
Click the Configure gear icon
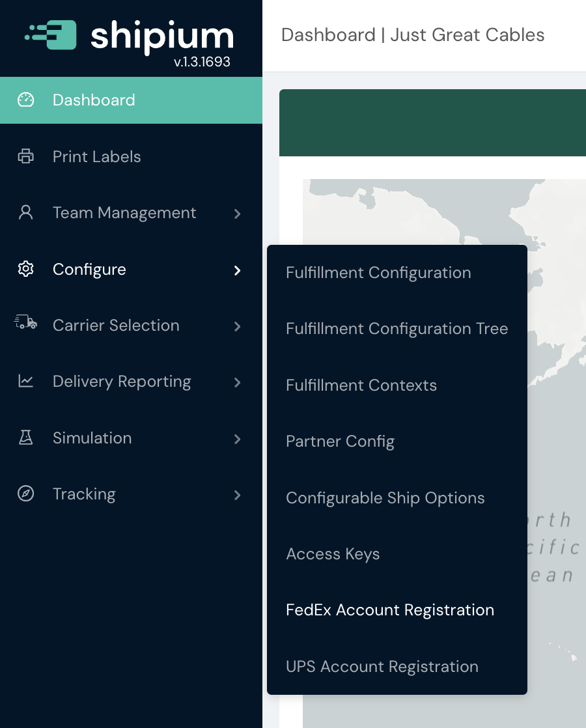coord(25,270)
